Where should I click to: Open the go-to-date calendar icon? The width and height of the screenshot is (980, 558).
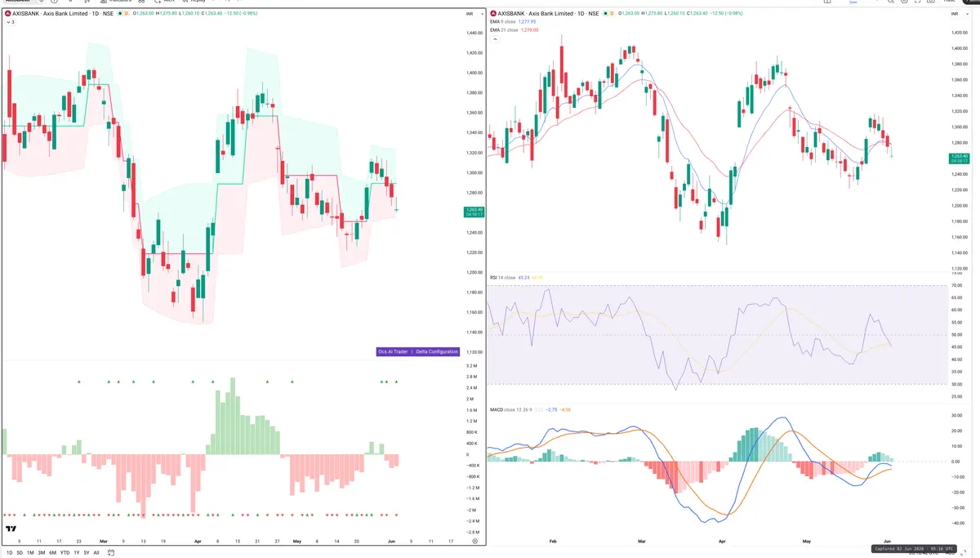click(111, 552)
